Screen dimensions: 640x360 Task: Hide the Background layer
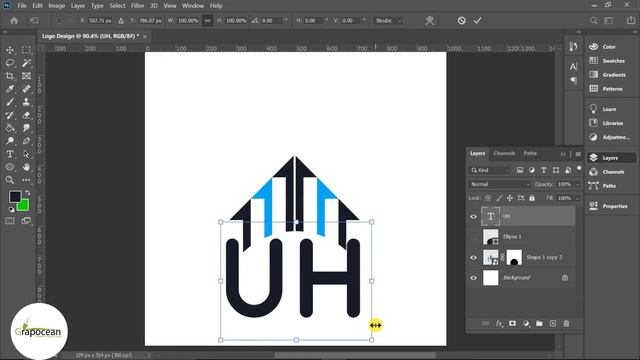[473, 278]
